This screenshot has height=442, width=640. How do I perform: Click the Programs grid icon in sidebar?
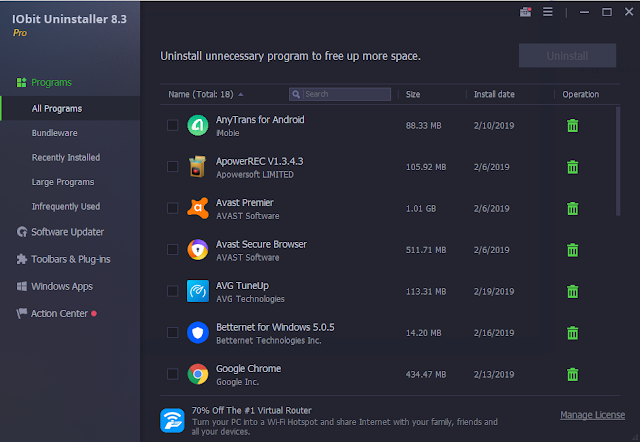click(21, 82)
